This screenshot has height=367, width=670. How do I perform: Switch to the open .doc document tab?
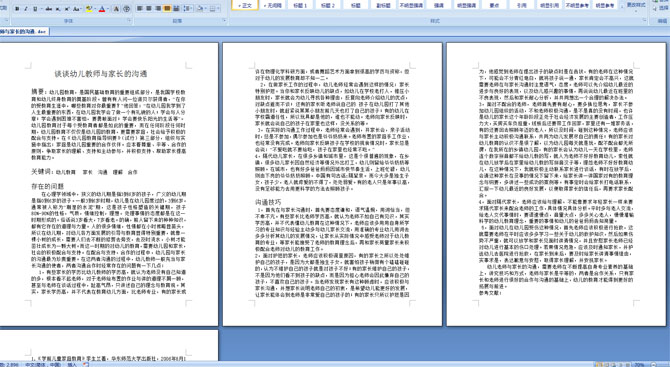tap(24, 32)
